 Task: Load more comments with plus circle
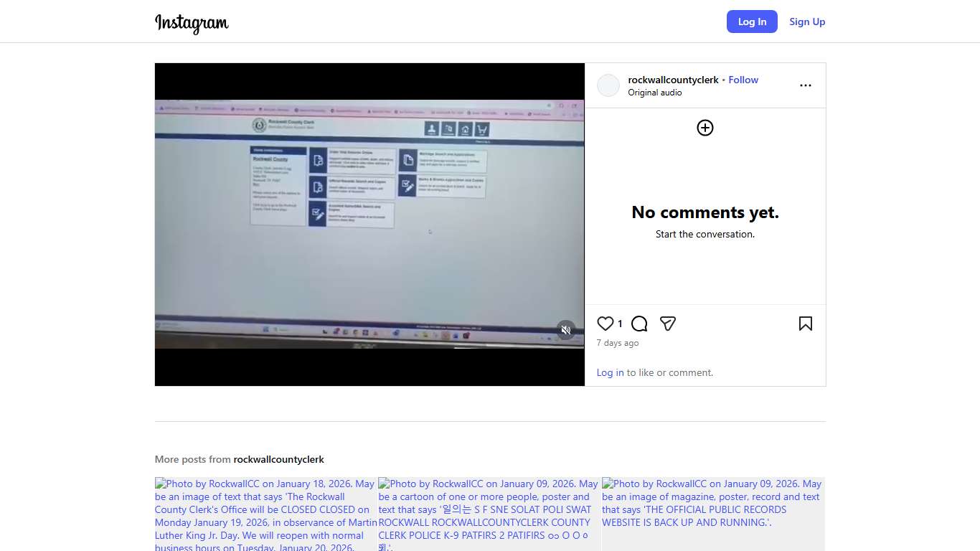tap(705, 128)
